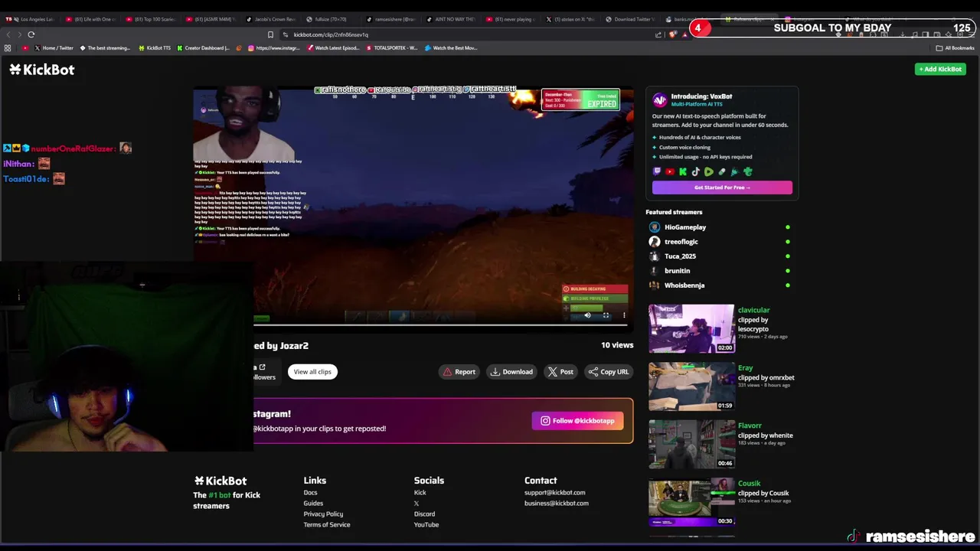
Task: Enter fullscreen on the clip player
Action: click(x=606, y=315)
